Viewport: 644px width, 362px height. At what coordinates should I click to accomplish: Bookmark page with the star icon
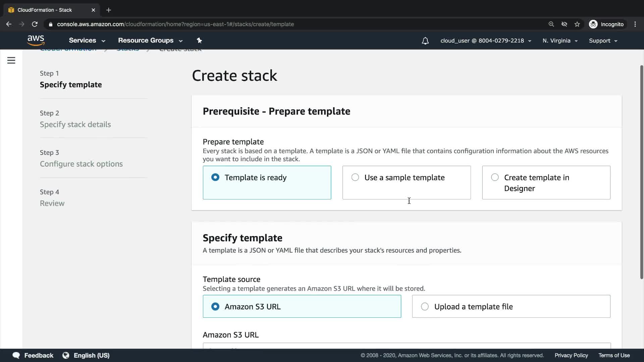pos(577,24)
